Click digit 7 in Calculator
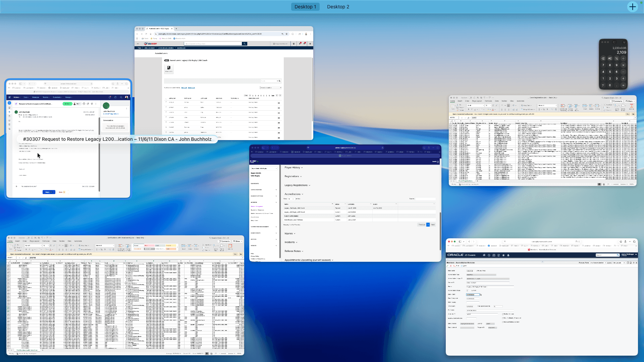 pos(603,65)
